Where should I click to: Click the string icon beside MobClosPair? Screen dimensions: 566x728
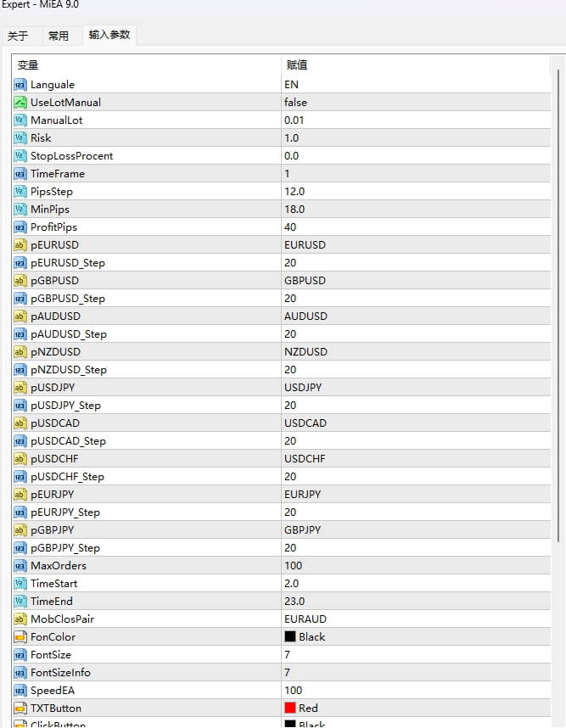(x=20, y=619)
